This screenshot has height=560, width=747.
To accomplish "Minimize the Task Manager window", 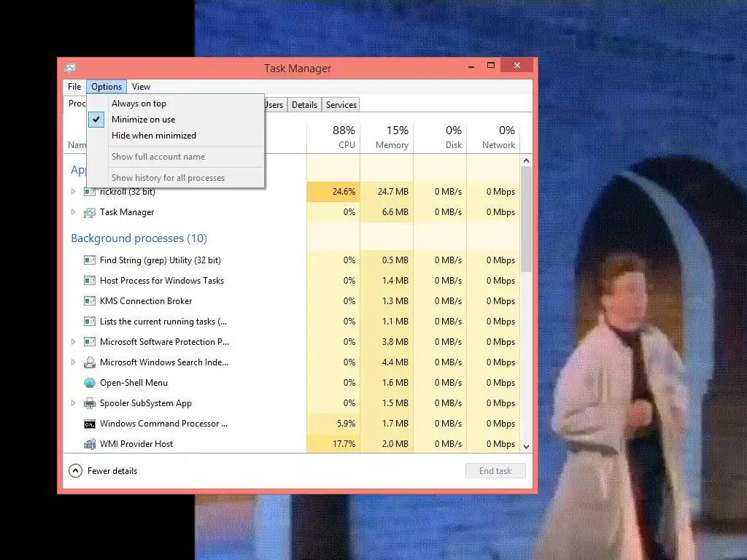I will (x=471, y=65).
